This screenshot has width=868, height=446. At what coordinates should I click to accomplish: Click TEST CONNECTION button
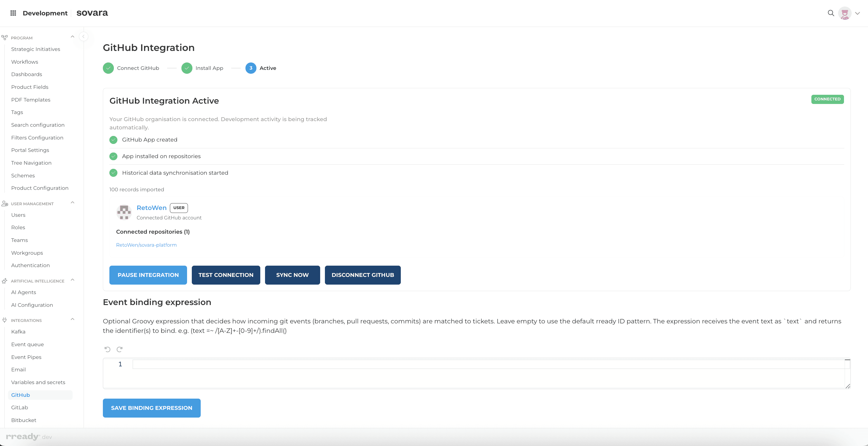click(226, 275)
